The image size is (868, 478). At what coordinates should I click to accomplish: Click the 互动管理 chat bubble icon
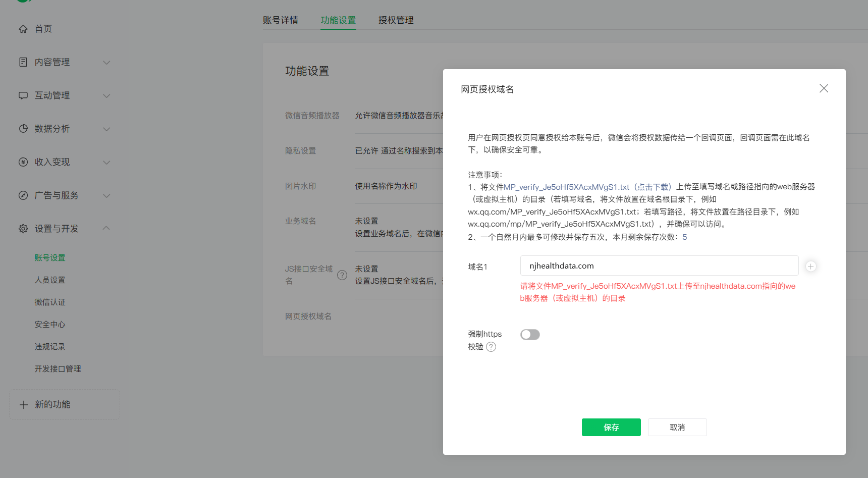pos(23,95)
